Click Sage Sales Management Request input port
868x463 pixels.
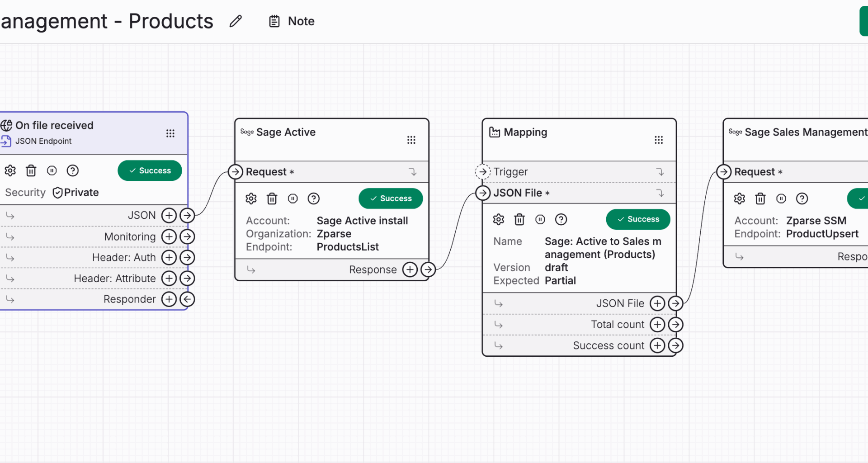point(724,172)
